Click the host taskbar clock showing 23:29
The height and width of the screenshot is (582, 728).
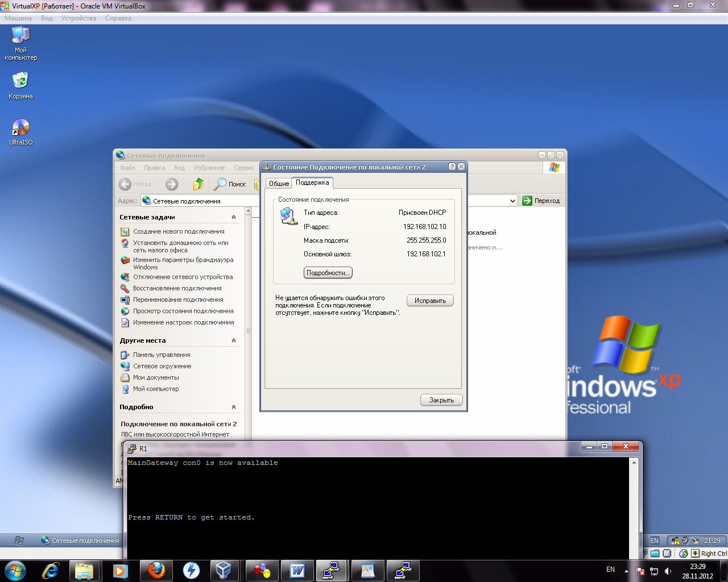[x=697, y=571]
